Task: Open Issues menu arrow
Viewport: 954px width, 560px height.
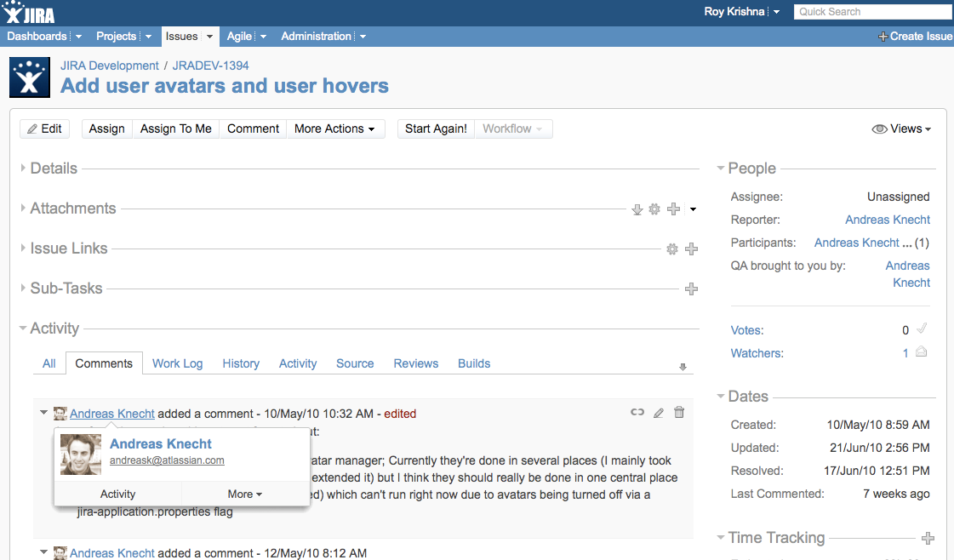Action: (209, 37)
